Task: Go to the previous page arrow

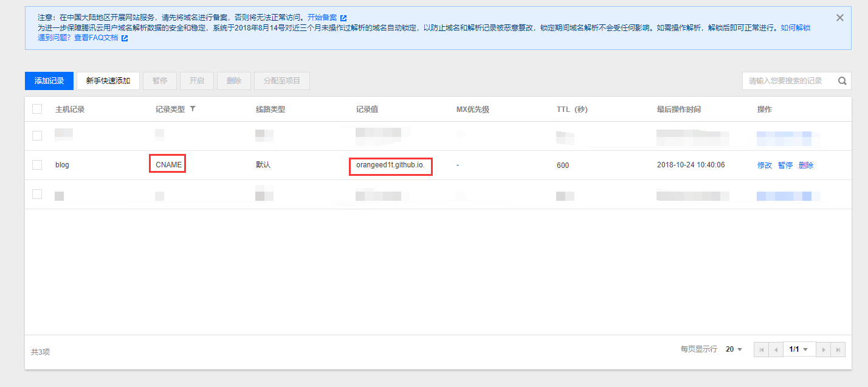Action: click(x=776, y=349)
